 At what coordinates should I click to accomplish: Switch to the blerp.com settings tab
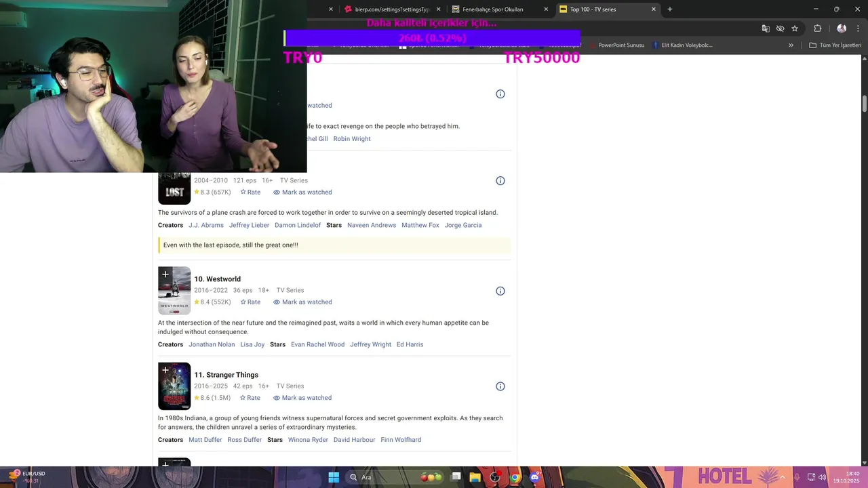(x=392, y=9)
